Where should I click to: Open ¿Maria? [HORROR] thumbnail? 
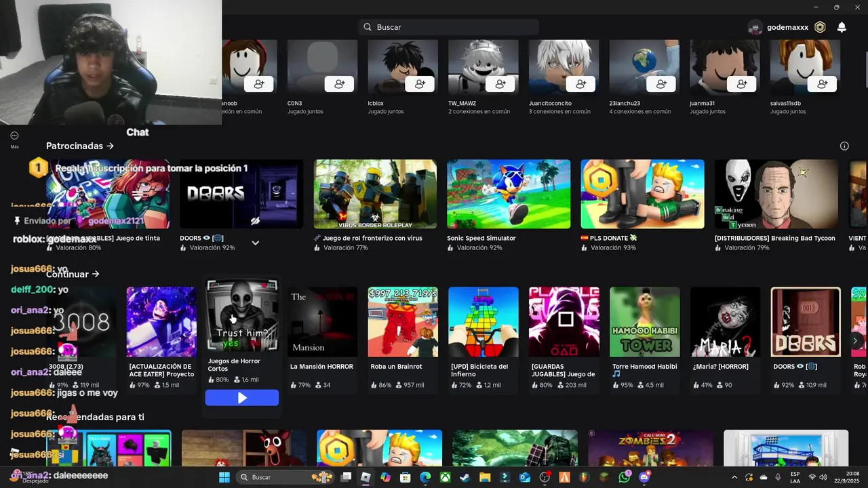725,322
